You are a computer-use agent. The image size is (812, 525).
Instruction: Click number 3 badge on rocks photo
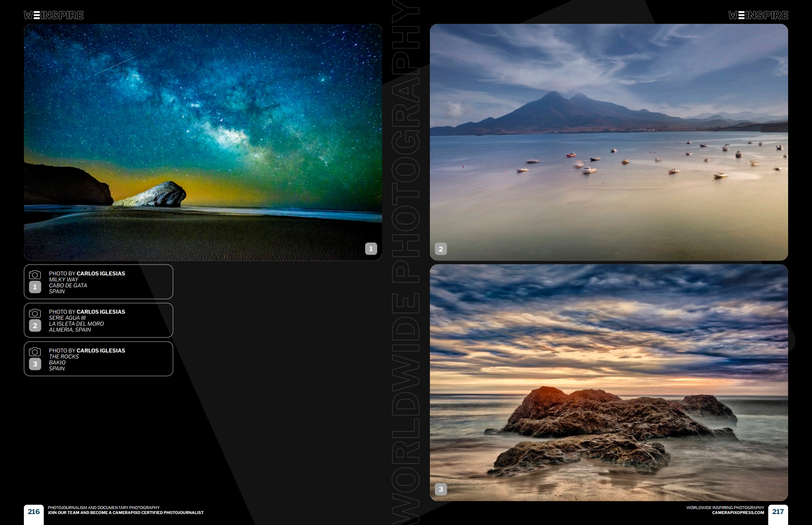[x=441, y=489]
